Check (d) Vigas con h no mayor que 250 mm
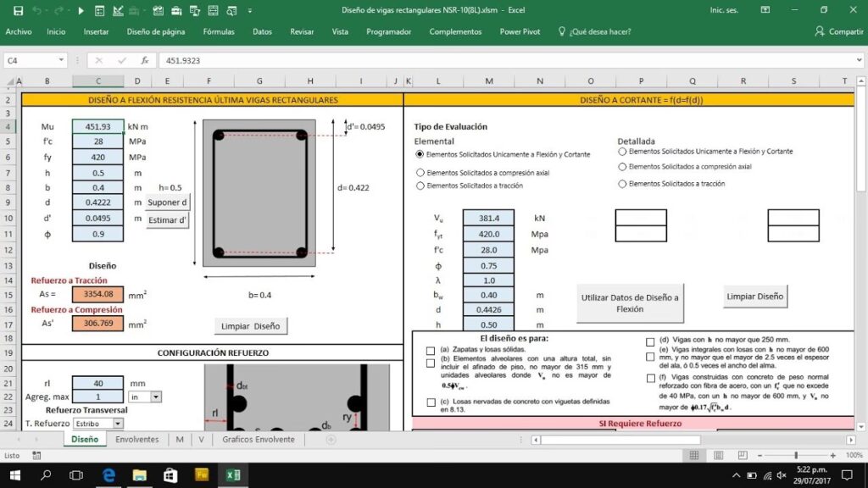The height and width of the screenshot is (488, 868). pos(650,342)
